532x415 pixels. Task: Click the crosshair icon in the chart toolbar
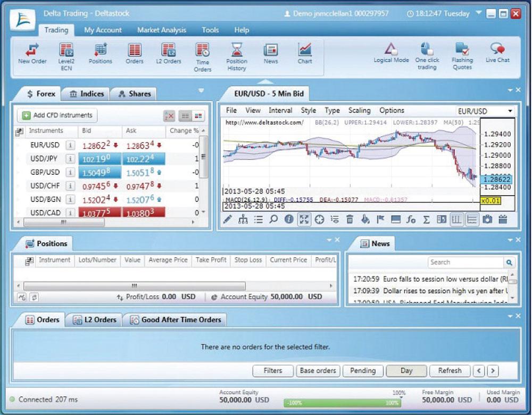pos(319,219)
